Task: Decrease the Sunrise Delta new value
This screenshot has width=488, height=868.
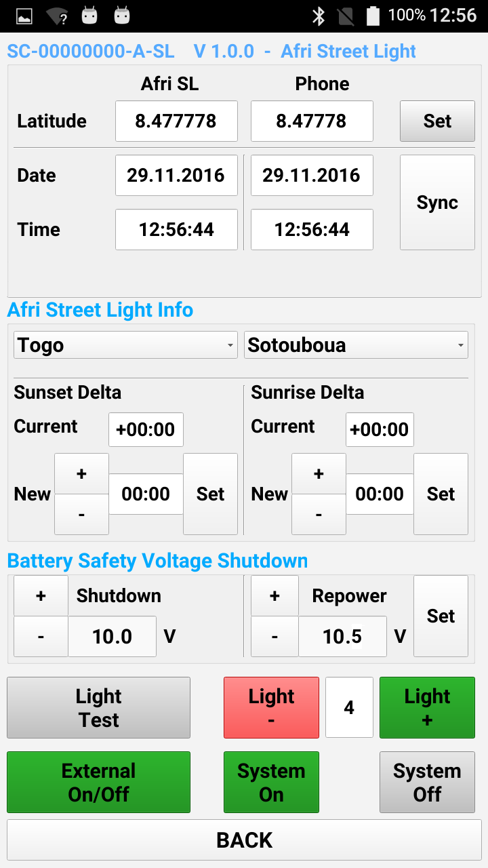Action: point(319,514)
